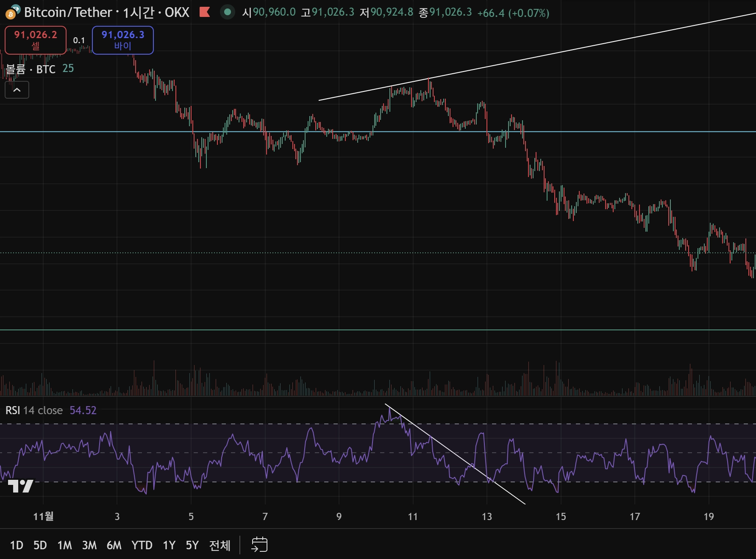756x559 pixels.
Task: Switch to the 3M range
Action: [89, 545]
